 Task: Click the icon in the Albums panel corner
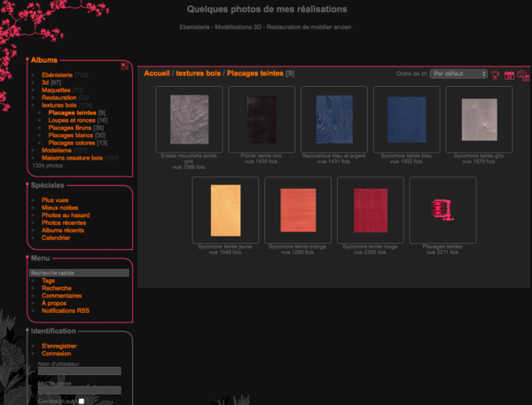coord(127,66)
